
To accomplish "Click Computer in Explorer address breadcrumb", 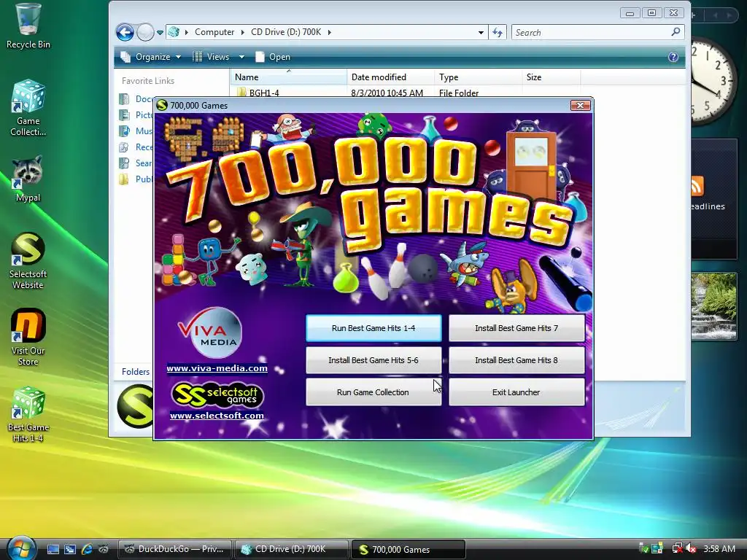I will 214,32.
